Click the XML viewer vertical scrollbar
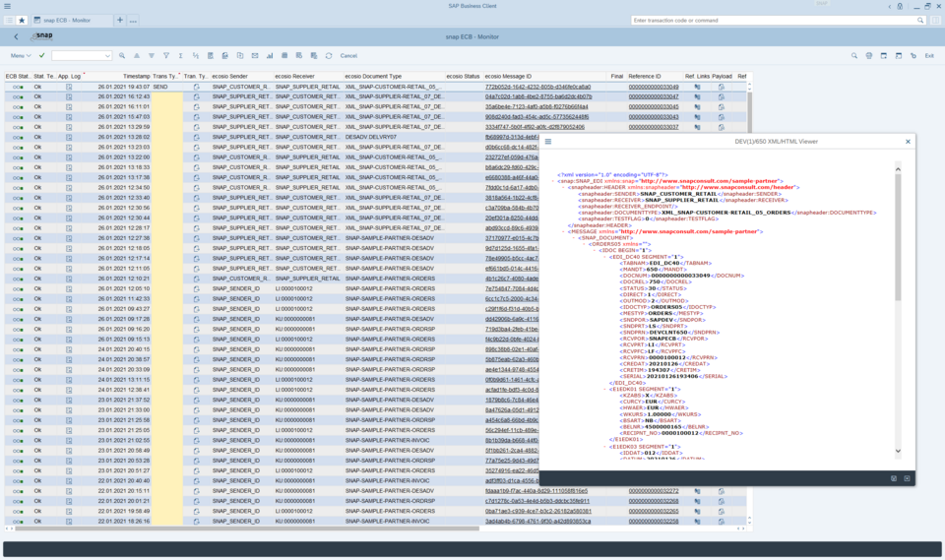945x560 pixels. pyautogui.click(x=898, y=238)
